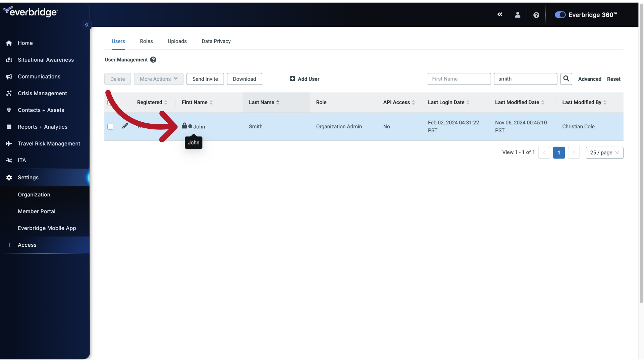The width and height of the screenshot is (644, 362).
Task: Click the Send Invite button
Action: tap(205, 79)
